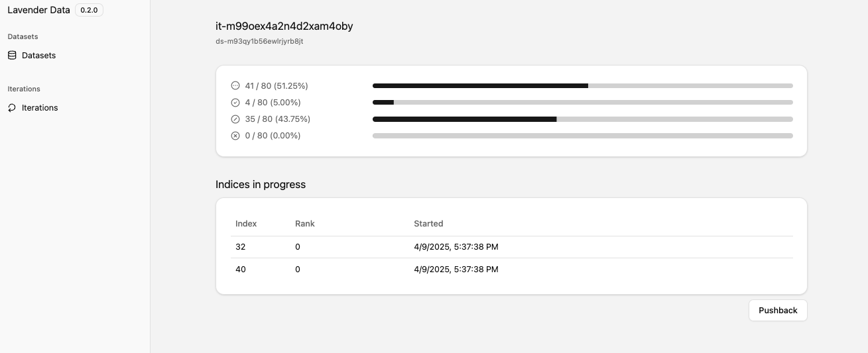Click the completed checkmark icon beside 4 / 80
This screenshot has height=353, width=868.
tap(235, 103)
